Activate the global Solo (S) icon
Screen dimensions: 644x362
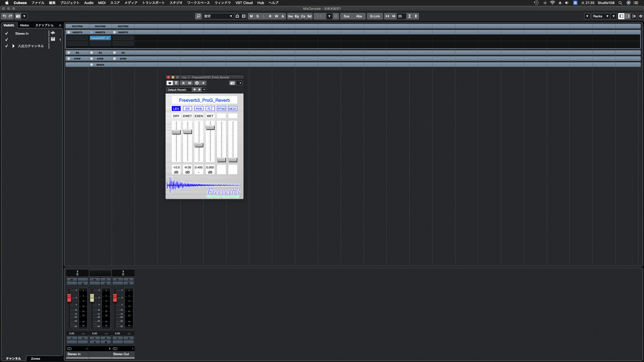pyautogui.click(x=257, y=16)
